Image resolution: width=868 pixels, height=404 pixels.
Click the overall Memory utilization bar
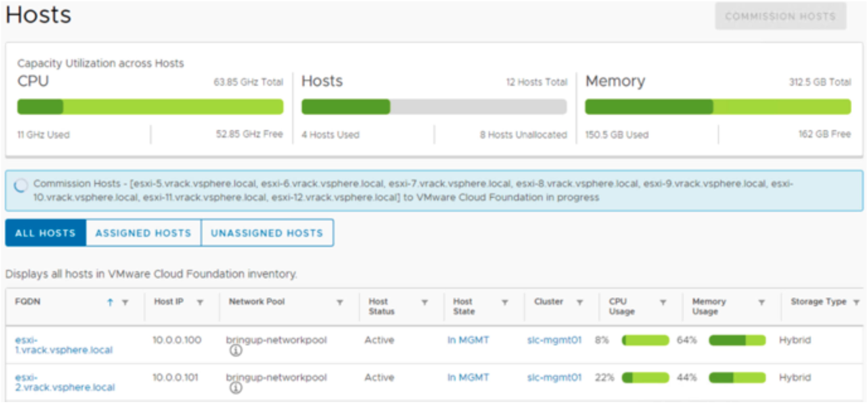(x=718, y=107)
